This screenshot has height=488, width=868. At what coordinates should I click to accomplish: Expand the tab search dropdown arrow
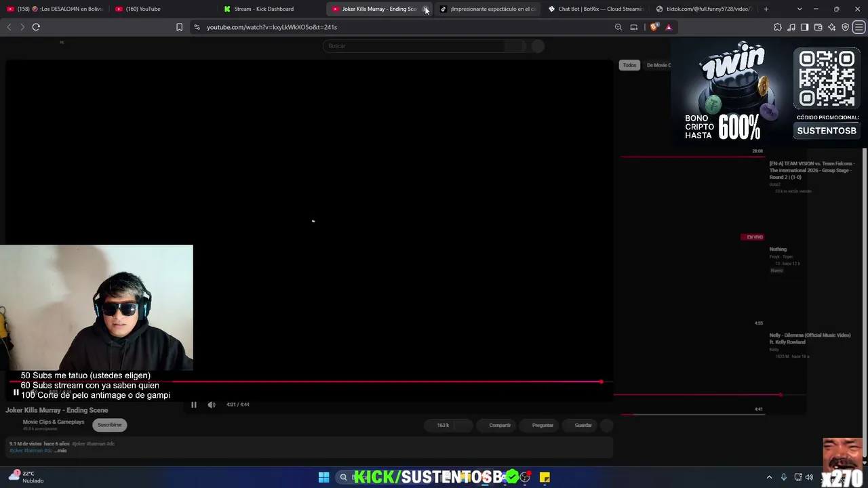tap(800, 9)
